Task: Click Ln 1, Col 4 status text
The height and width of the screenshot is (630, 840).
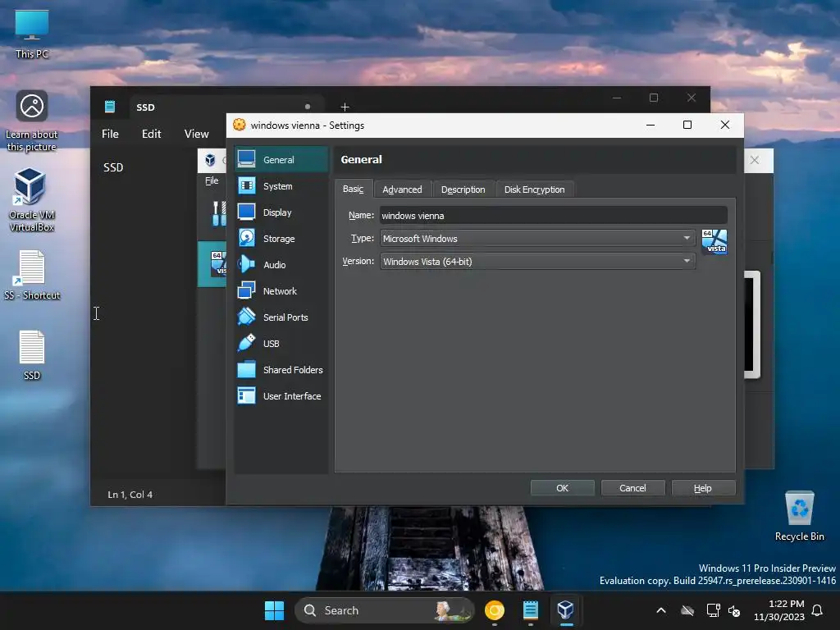Action: tap(130, 495)
